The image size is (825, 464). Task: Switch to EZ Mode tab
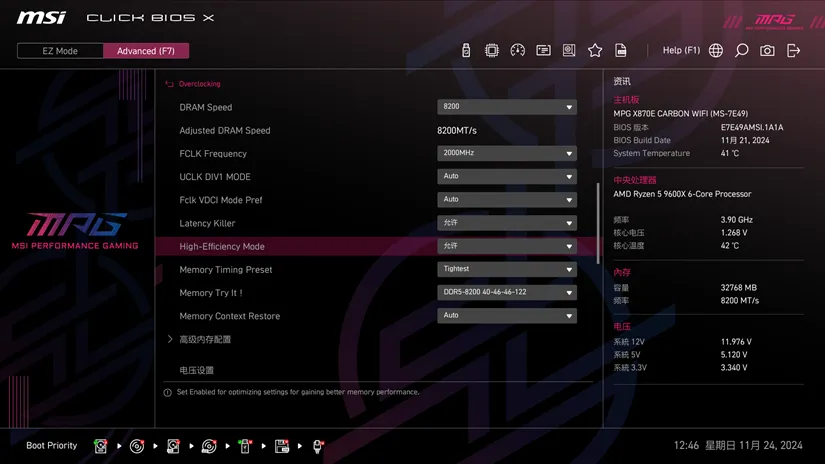60,51
